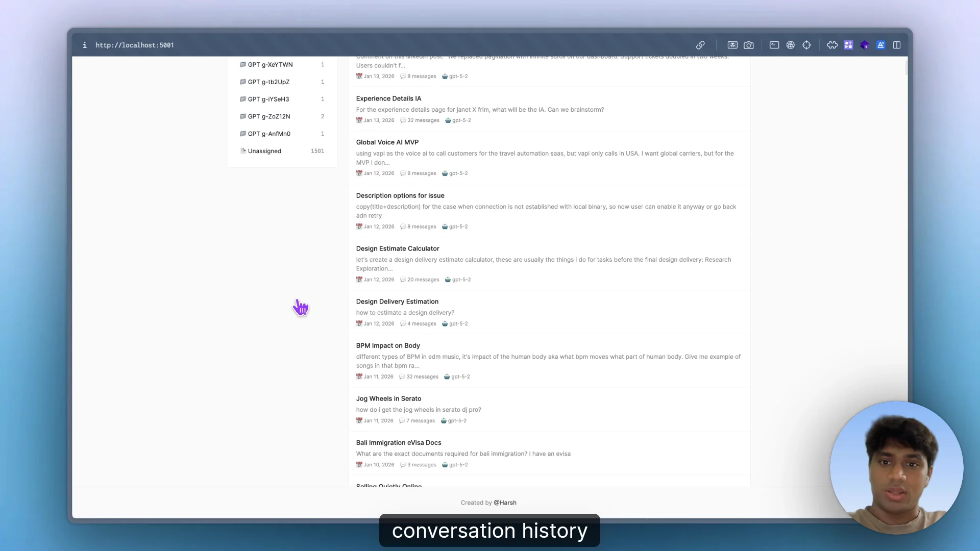
Task: Click the crosshair element inspector icon
Action: tap(806, 45)
